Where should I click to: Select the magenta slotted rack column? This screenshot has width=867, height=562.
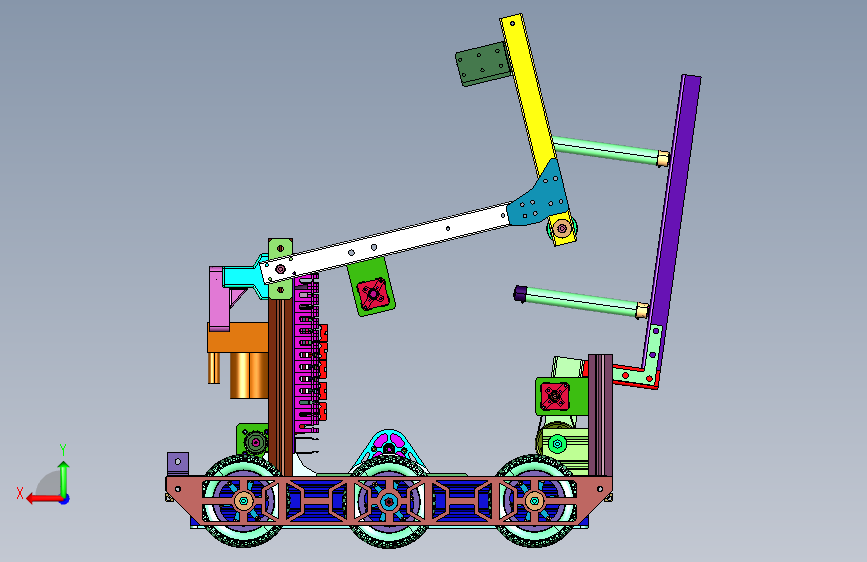coord(305,354)
